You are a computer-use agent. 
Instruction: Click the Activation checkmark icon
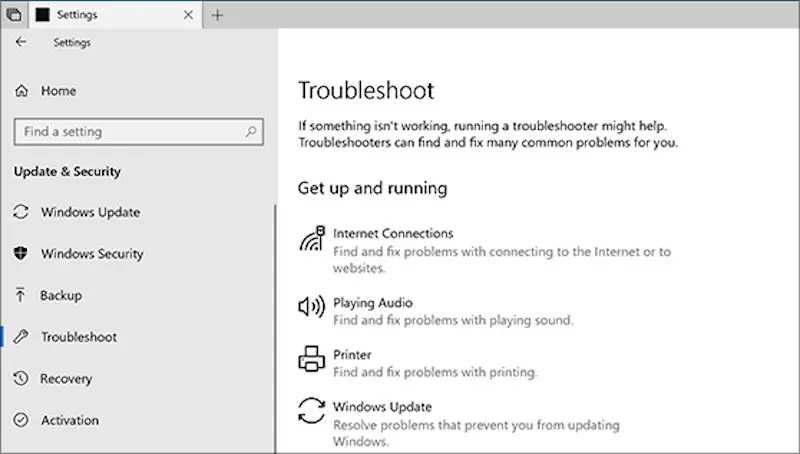pyautogui.click(x=21, y=420)
